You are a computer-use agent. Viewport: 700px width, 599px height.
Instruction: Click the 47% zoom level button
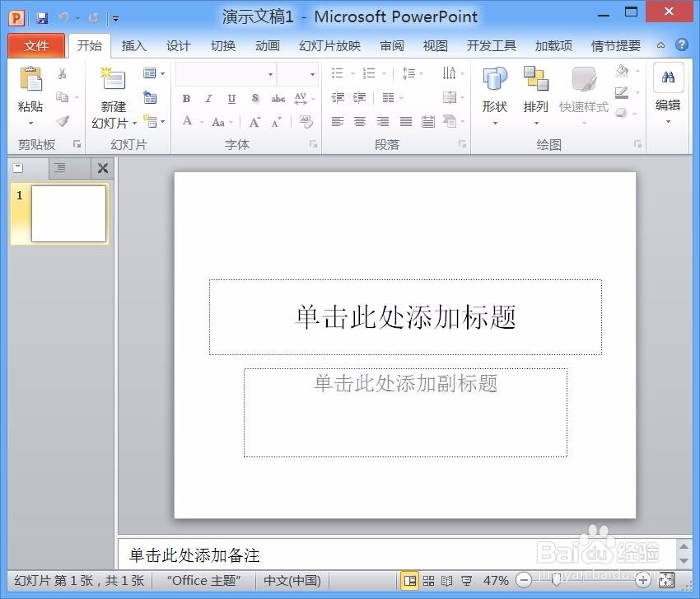(496, 581)
